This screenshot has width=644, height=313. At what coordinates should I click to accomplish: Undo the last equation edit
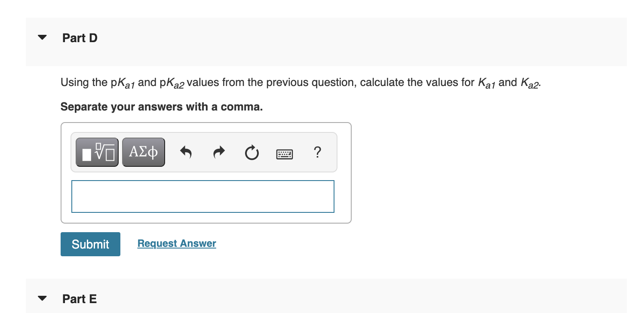[185, 152]
